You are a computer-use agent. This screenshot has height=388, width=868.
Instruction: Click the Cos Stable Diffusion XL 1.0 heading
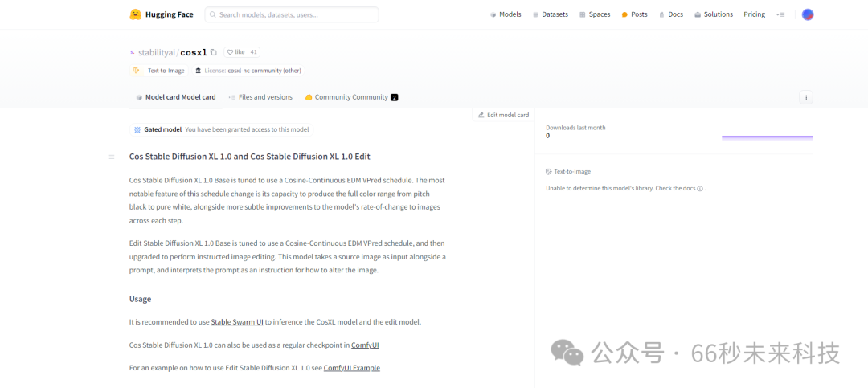click(250, 157)
